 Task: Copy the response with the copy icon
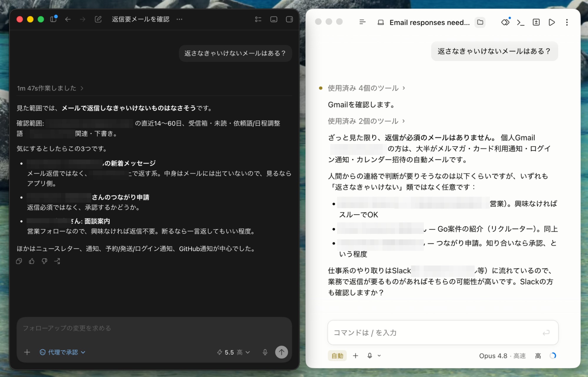pos(19,261)
